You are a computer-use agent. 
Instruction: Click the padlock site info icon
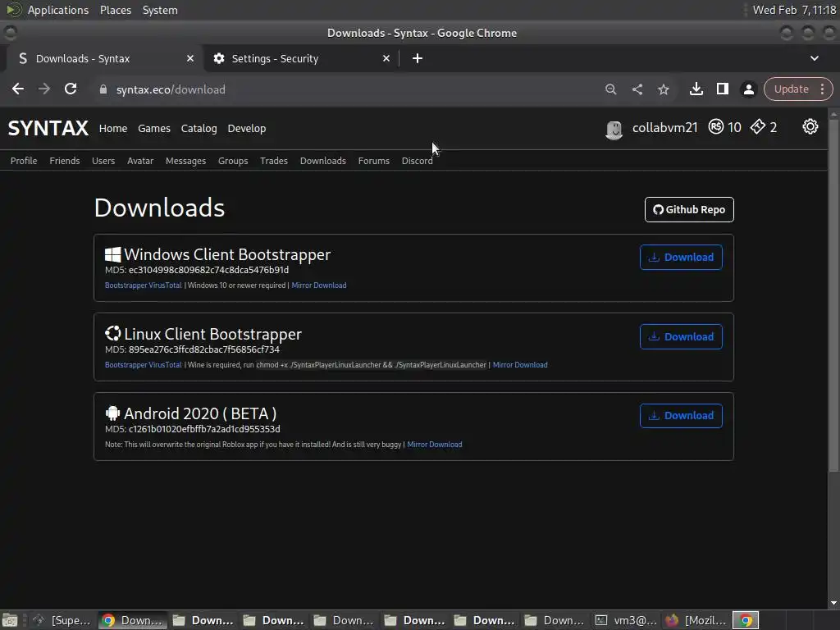(103, 89)
